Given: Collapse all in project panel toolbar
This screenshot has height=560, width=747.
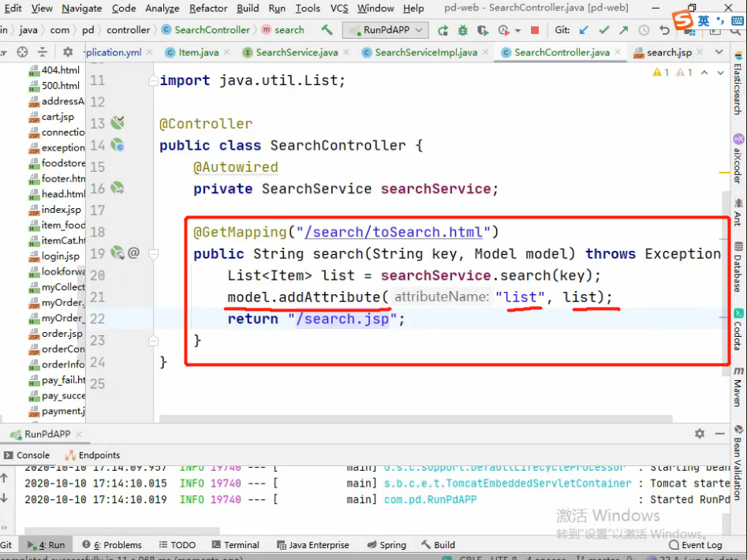Looking at the screenshot, I should [x=43, y=51].
